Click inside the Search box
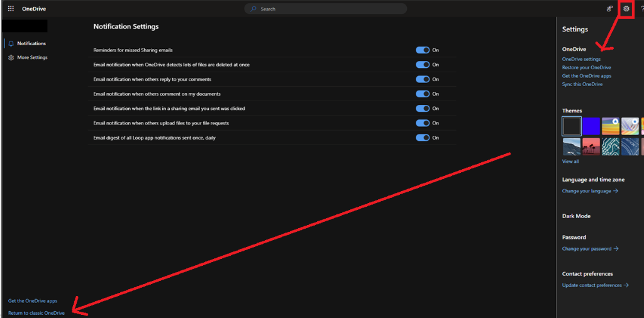 [x=326, y=9]
